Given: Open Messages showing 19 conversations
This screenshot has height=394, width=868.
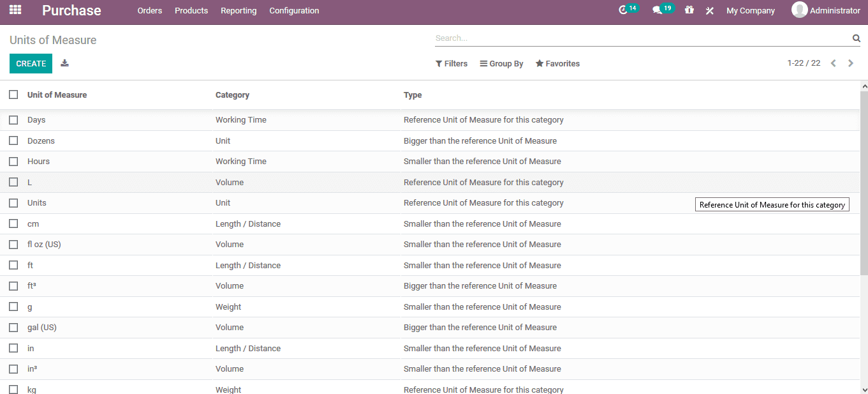Looking at the screenshot, I should 661,9.
